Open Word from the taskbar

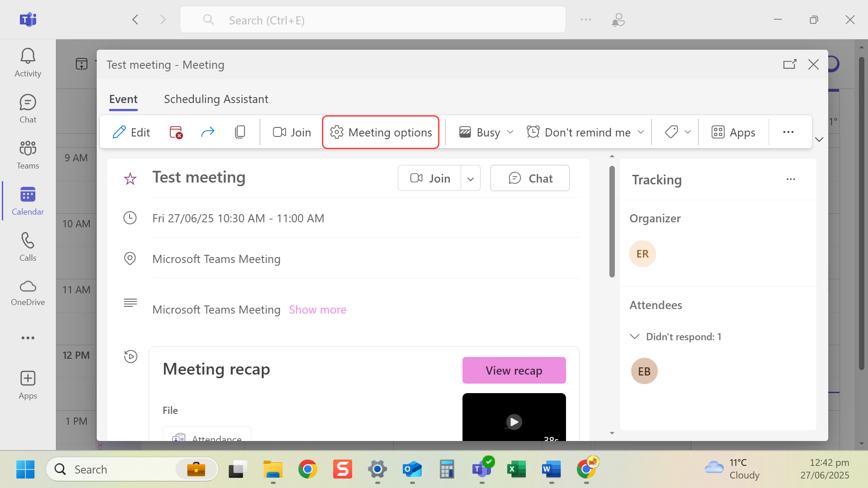coord(551,469)
